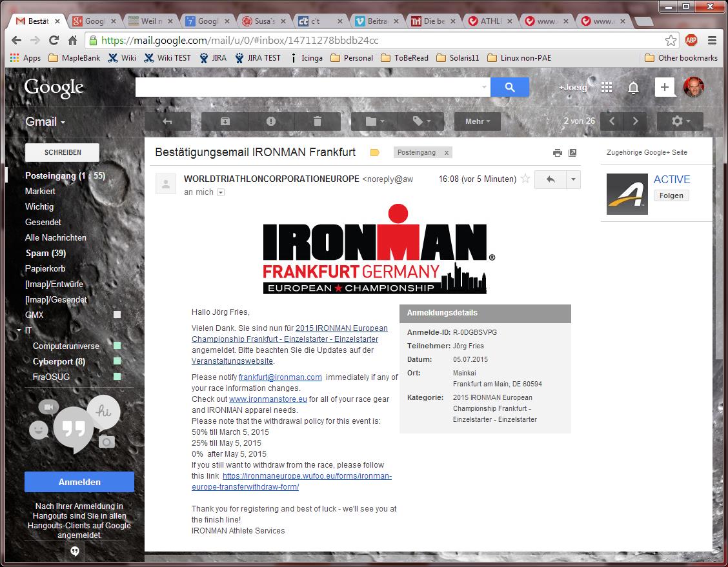This screenshot has width=728, height=567.
Task: Open the JIRA TEST bookmark
Action: (x=258, y=58)
